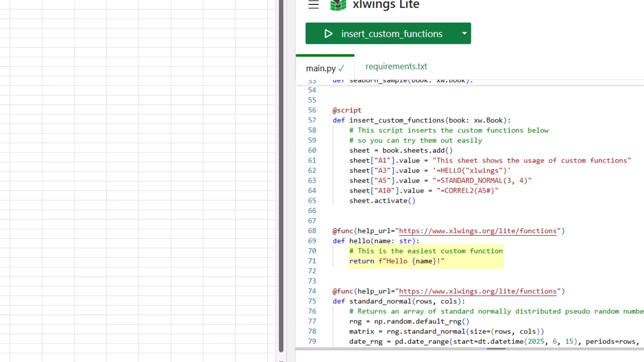Click the '=HELLO("xlwings")' string on line 62
This screenshot has width=644, height=362.
coord(471,171)
